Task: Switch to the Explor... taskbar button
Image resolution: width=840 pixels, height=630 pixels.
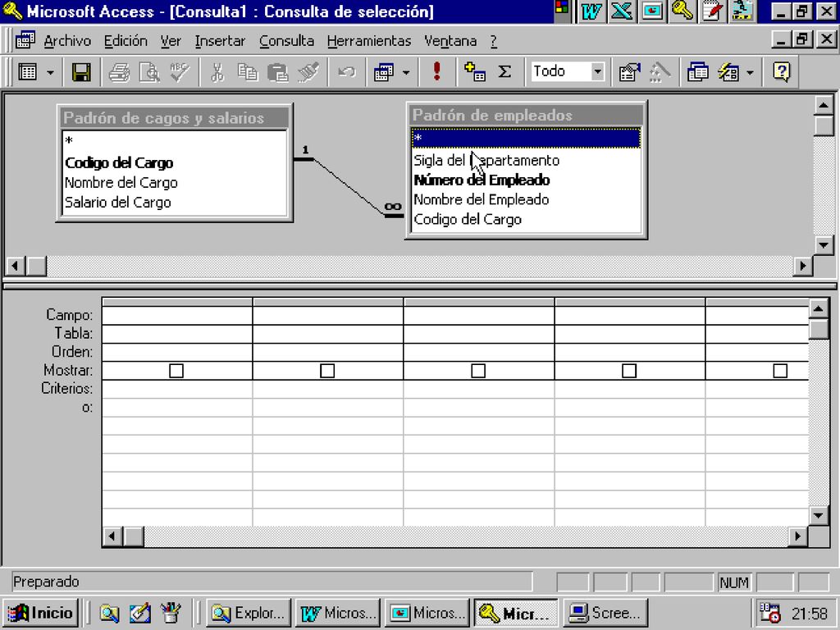Action: point(249,613)
